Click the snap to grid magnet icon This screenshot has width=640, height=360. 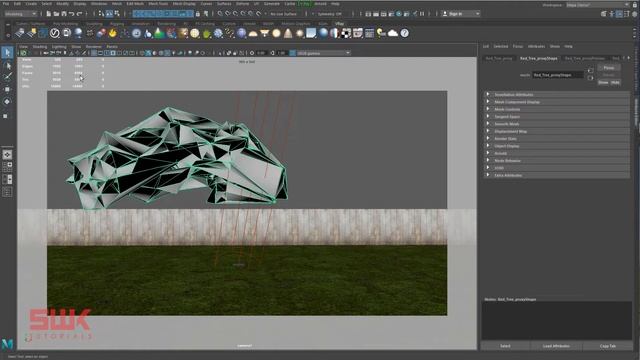click(220, 14)
